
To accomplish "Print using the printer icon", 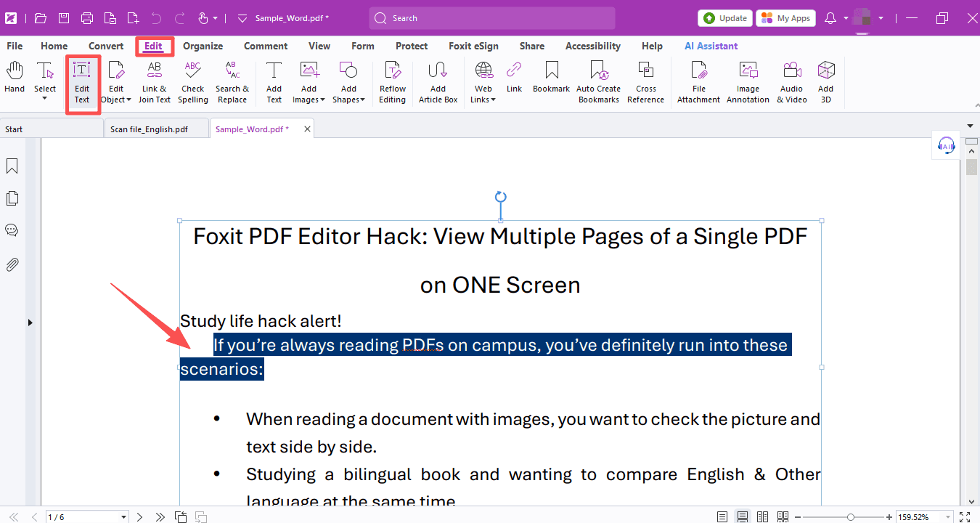I will pos(87,18).
